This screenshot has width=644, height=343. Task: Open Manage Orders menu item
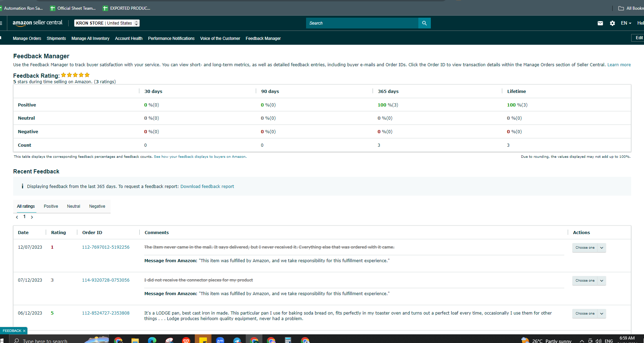[27, 38]
